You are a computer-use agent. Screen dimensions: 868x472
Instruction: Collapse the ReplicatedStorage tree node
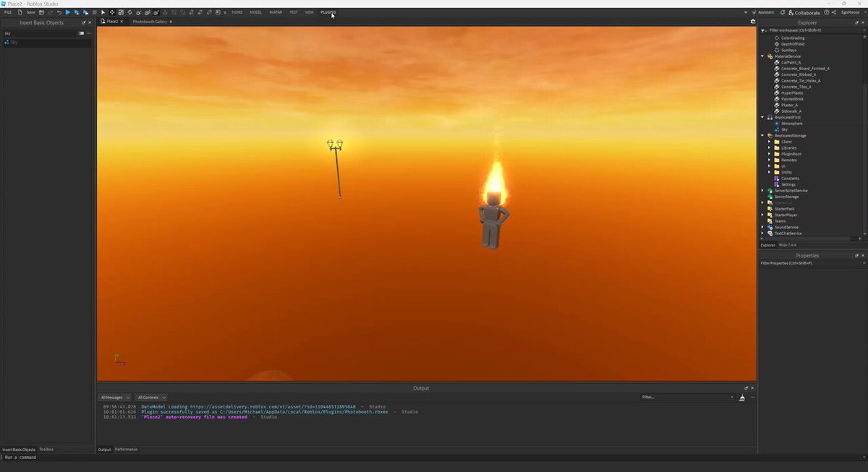coord(762,135)
